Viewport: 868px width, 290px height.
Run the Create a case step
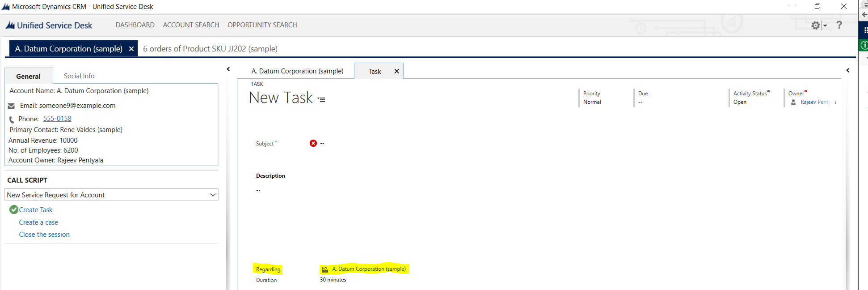click(x=38, y=222)
